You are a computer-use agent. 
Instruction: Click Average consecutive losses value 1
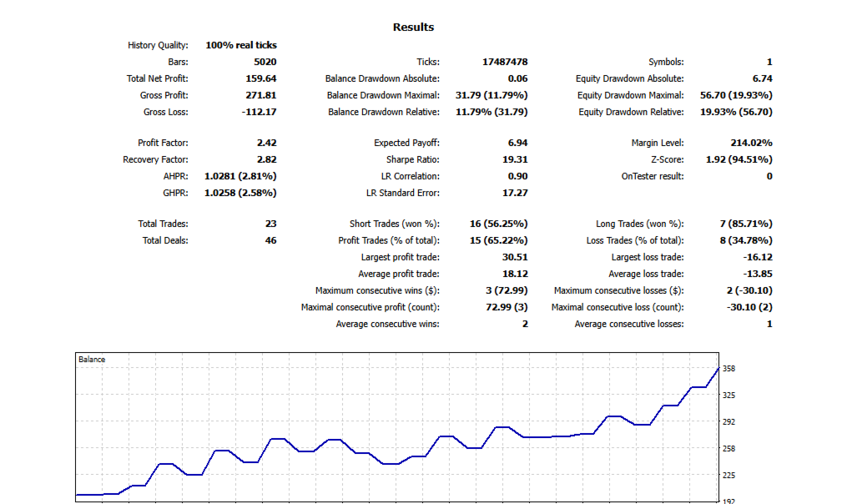tap(769, 325)
